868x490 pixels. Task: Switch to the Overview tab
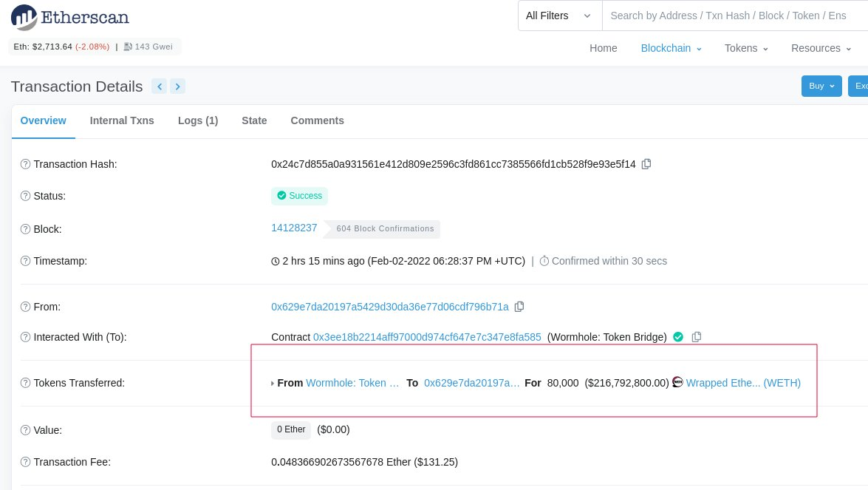tap(43, 120)
